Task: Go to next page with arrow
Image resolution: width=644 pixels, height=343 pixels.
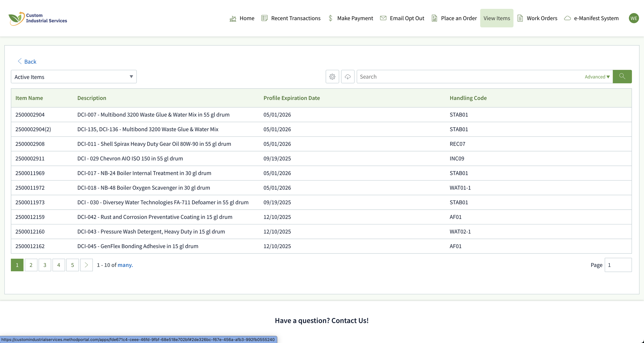Action: [86, 265]
